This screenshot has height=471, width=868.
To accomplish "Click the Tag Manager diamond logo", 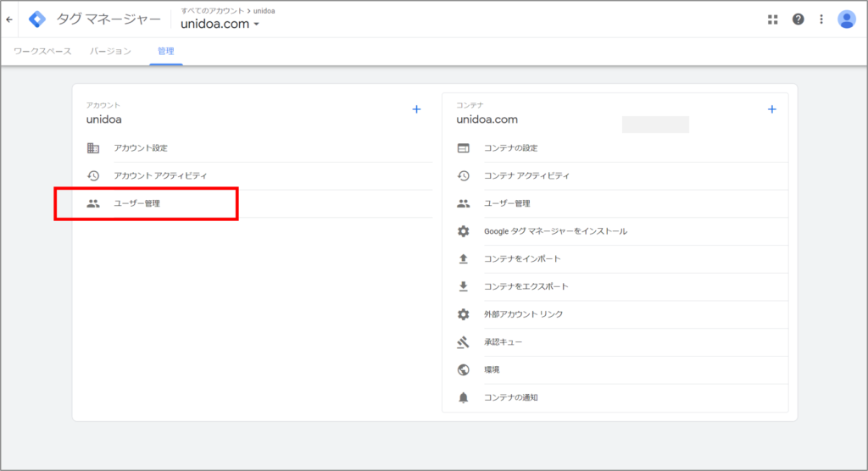I will tap(37, 19).
